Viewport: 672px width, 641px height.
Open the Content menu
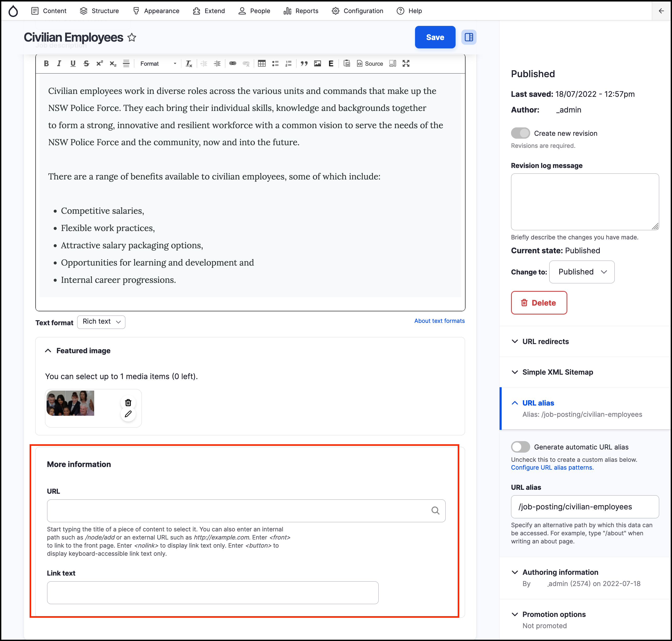[x=49, y=11]
